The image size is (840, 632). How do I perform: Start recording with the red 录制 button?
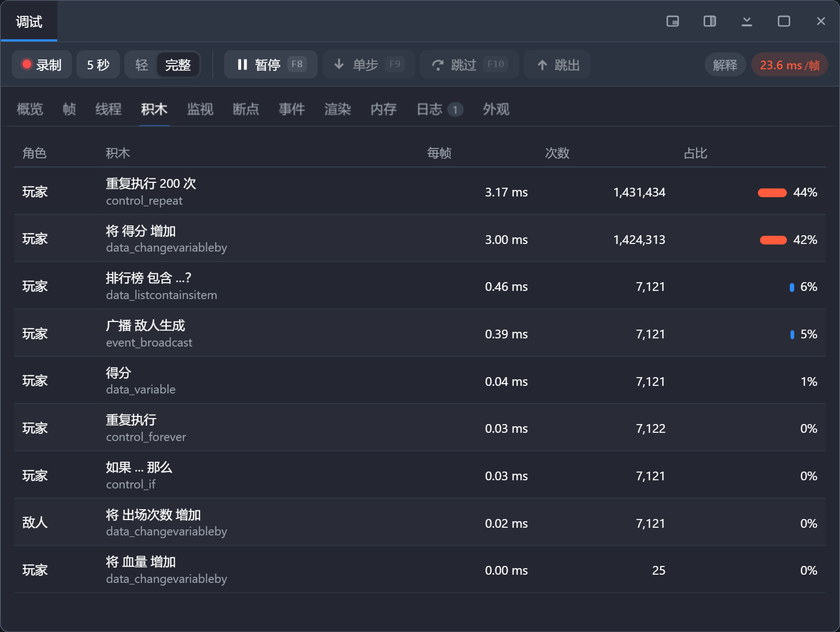tap(41, 65)
